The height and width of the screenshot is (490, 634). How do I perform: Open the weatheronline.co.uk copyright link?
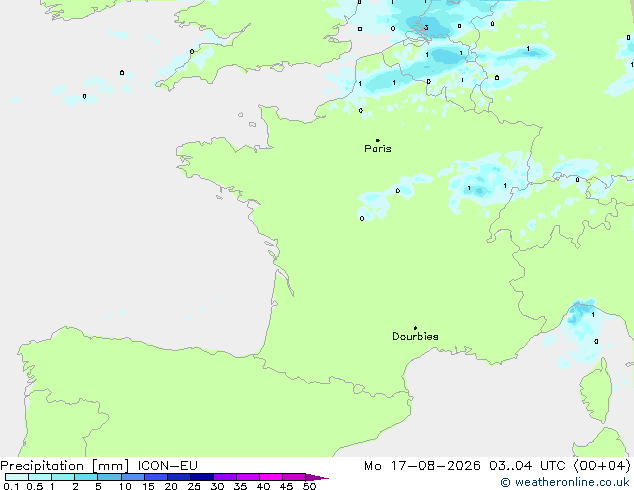565,482
